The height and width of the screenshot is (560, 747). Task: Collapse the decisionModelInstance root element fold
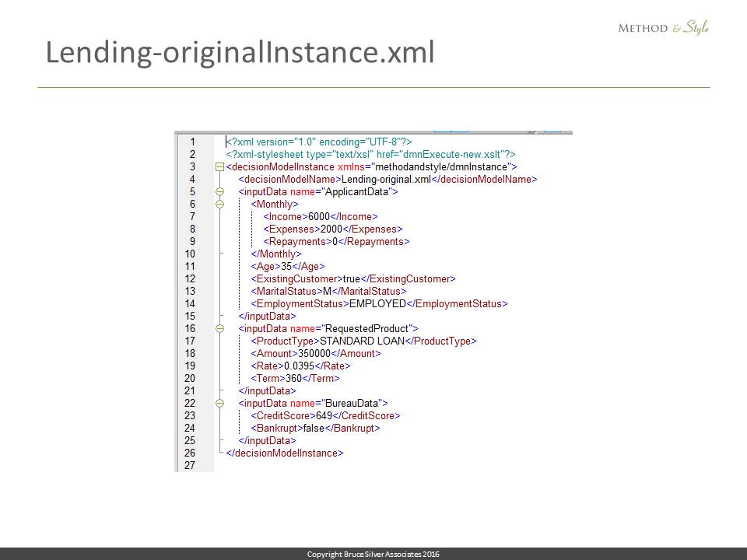219,167
